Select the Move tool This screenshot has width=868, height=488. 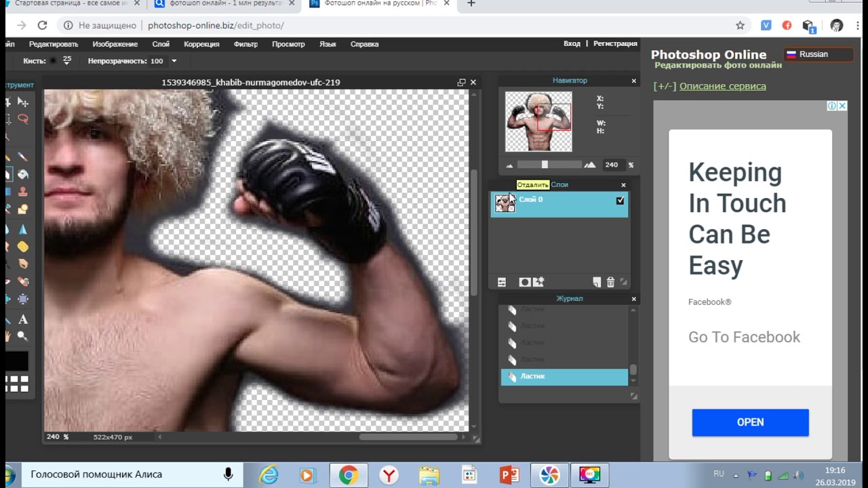point(22,102)
